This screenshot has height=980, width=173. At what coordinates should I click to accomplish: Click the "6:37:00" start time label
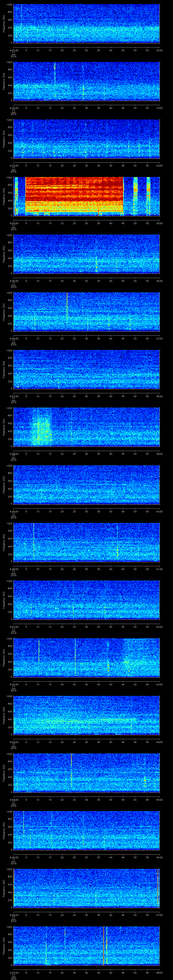pos(14,396)
